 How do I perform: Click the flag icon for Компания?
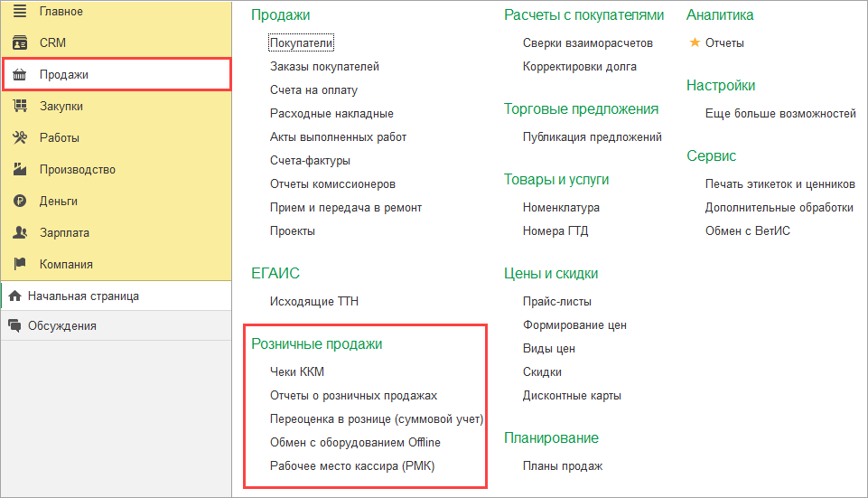tap(19, 264)
